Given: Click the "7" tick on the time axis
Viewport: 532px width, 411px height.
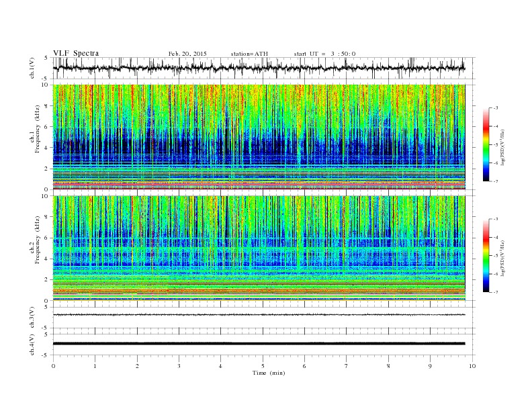Looking at the screenshot, I should pos(347,366).
